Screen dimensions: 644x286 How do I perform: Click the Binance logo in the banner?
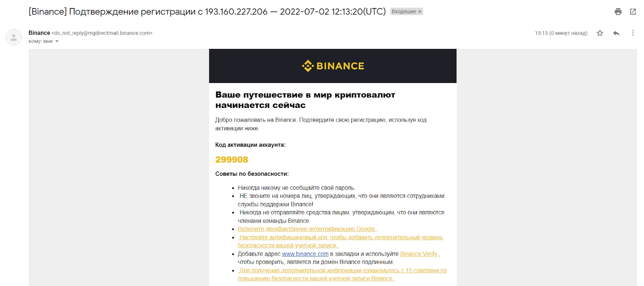pos(333,66)
